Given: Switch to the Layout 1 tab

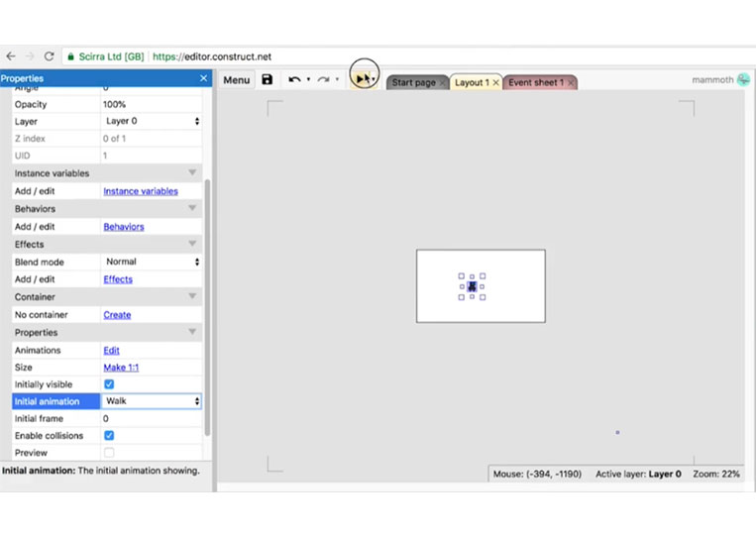Looking at the screenshot, I should coord(472,82).
